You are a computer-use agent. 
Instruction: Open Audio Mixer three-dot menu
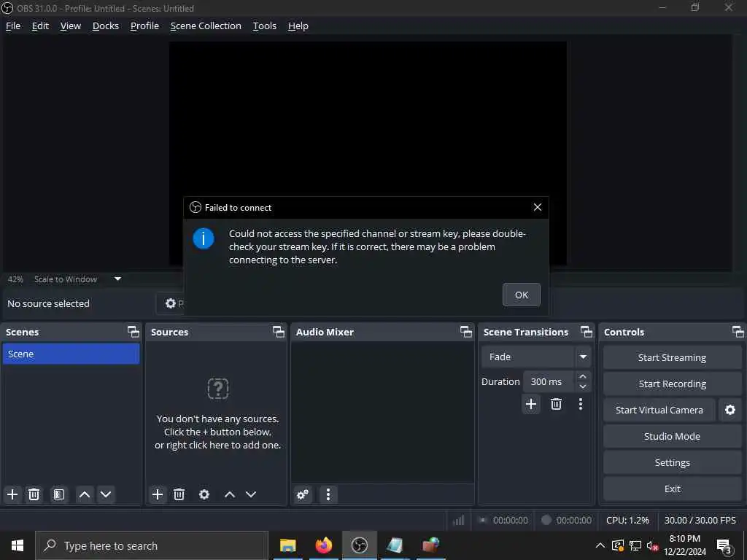coord(328,494)
